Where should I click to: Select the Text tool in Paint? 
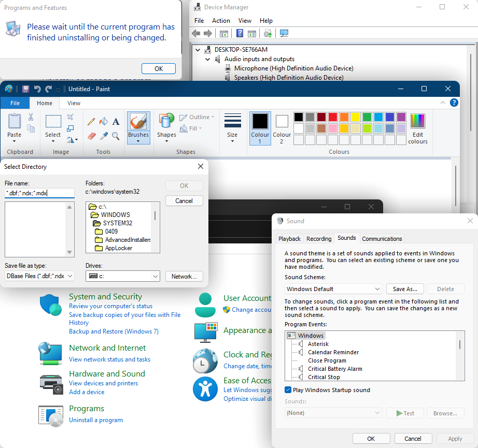pyautogui.click(x=116, y=122)
